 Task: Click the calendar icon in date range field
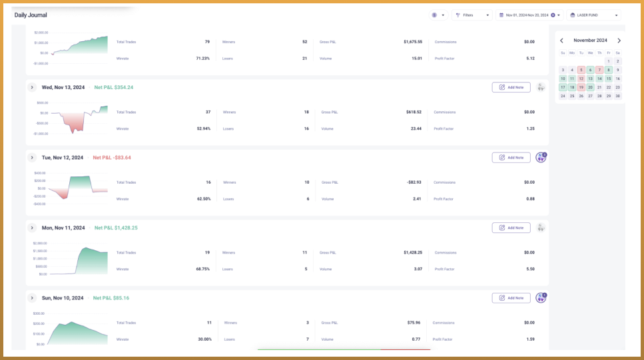pyautogui.click(x=501, y=15)
